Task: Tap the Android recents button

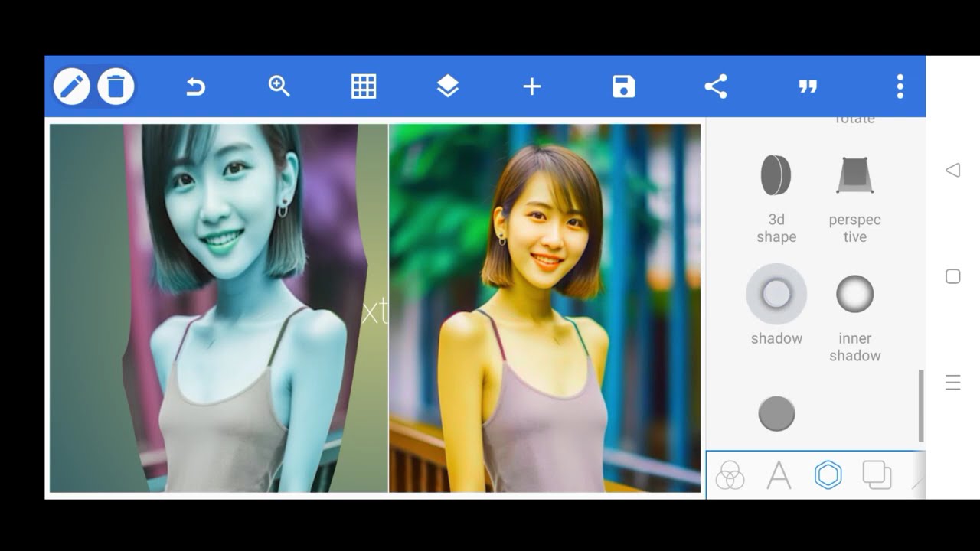Action: [952, 383]
